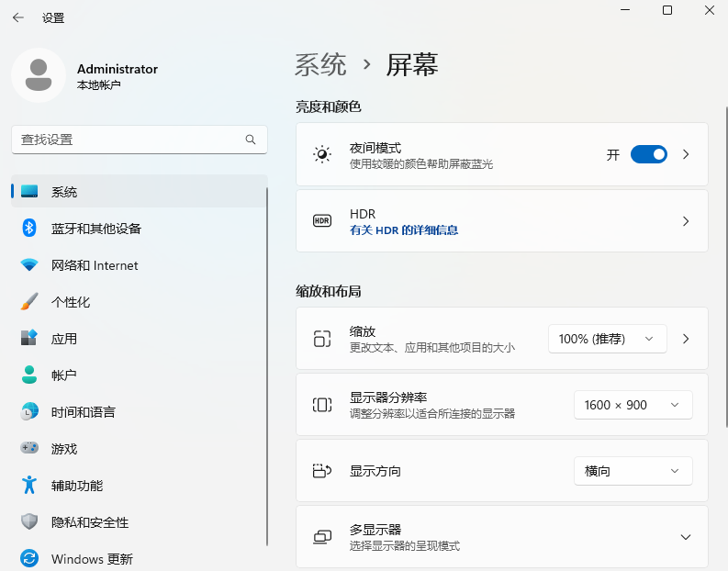Open the 1600 × 900 resolution dropdown
The image size is (728, 571).
[633, 405]
